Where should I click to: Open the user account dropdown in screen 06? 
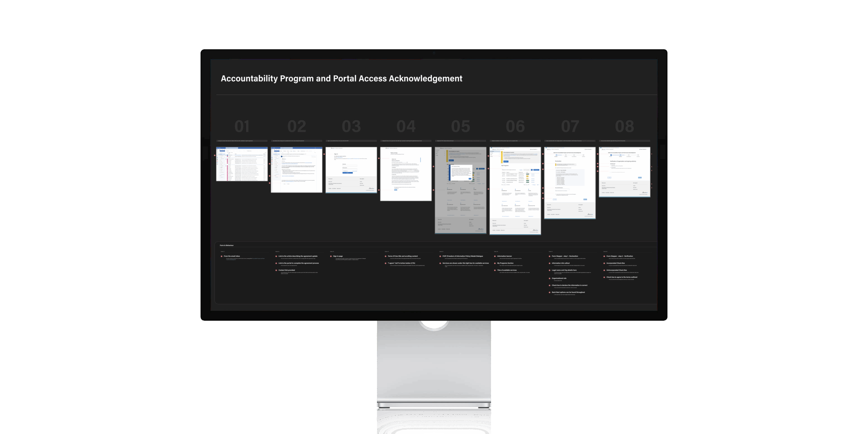point(534,149)
